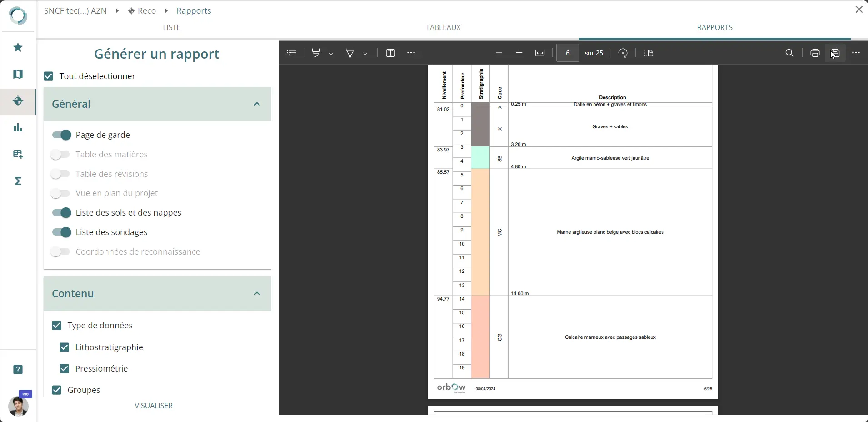
Task: Zoom out the PDF with minus icon
Action: [499, 53]
